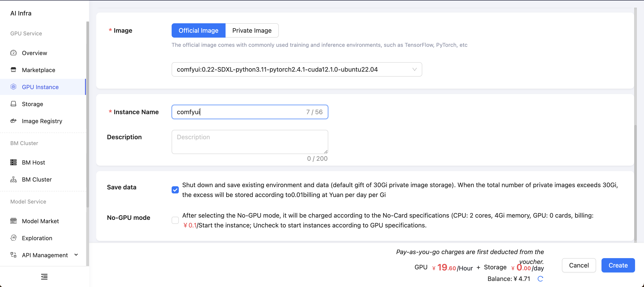Select the Official Image tab

click(x=198, y=30)
